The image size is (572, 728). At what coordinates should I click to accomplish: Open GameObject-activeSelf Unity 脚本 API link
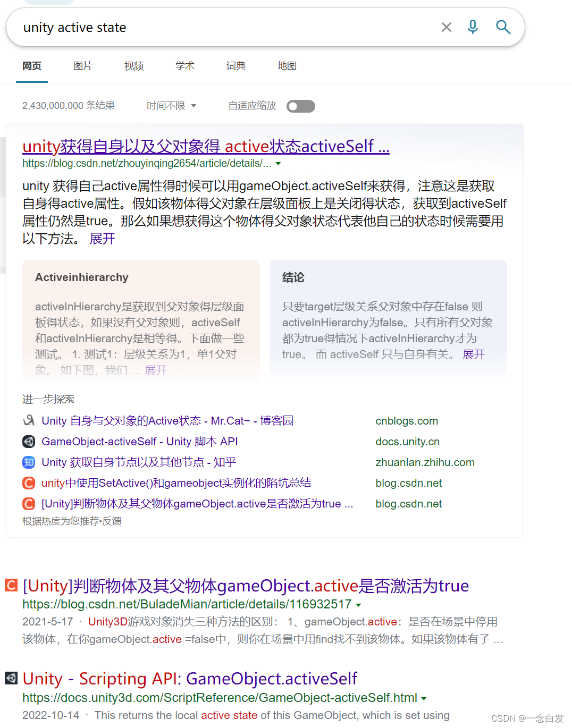(140, 442)
